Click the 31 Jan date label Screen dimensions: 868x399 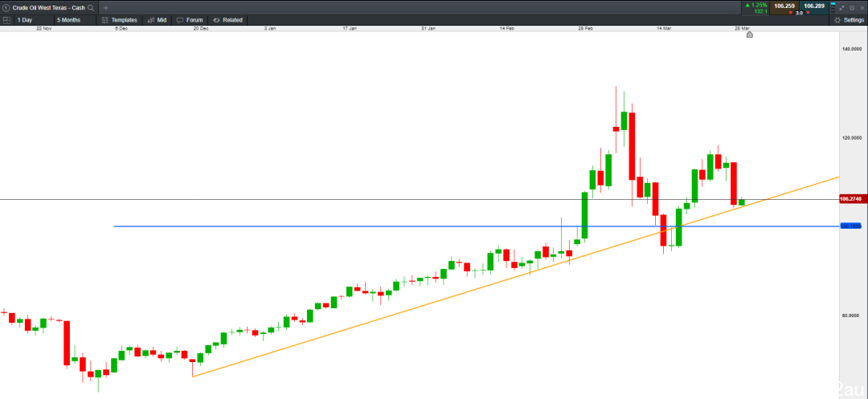(429, 28)
